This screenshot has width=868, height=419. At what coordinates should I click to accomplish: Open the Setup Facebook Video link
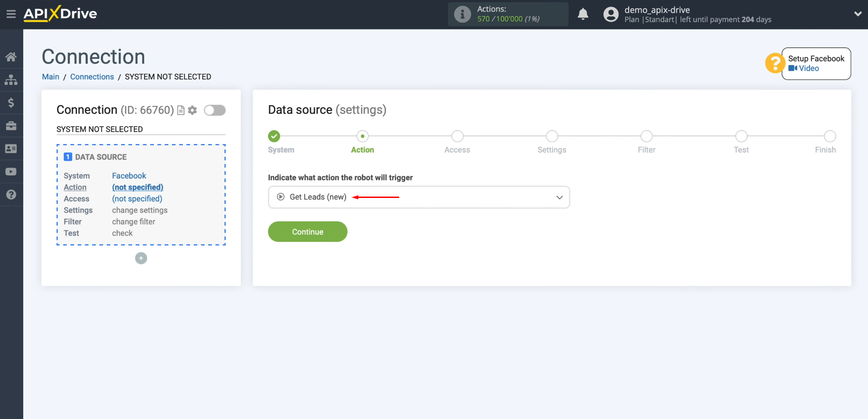816,63
